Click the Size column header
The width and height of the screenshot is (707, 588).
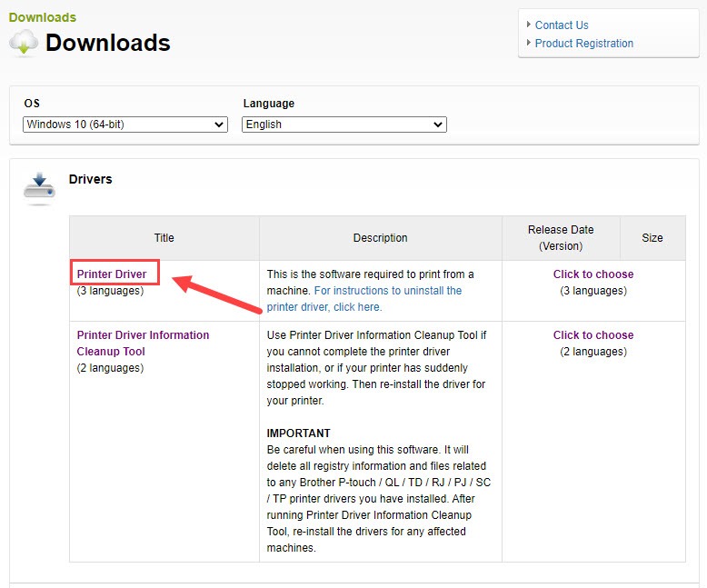652,238
